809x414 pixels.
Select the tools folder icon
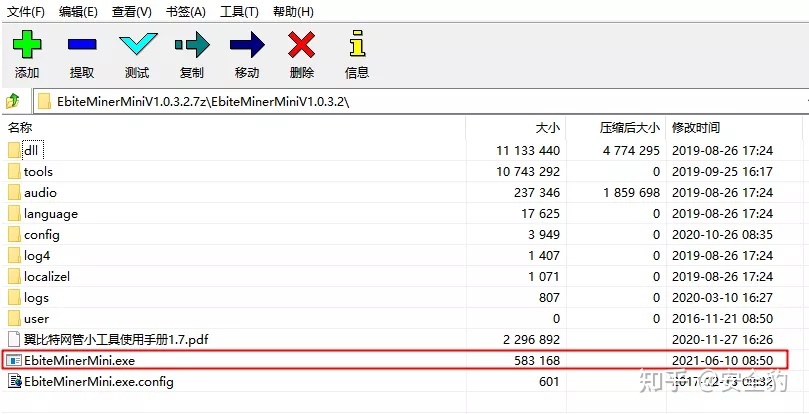(x=14, y=171)
